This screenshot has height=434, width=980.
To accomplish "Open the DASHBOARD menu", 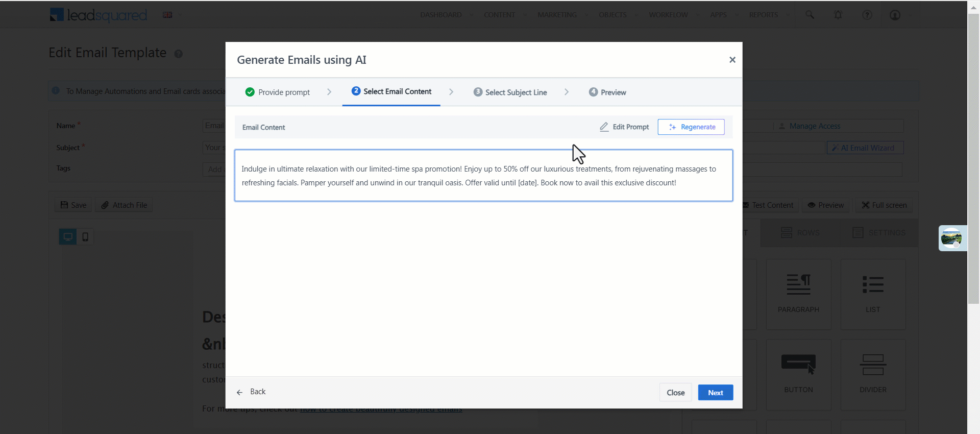I will point(441,15).
